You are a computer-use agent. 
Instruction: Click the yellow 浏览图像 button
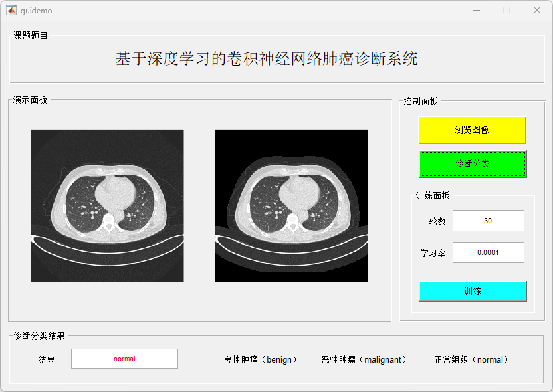472,130
